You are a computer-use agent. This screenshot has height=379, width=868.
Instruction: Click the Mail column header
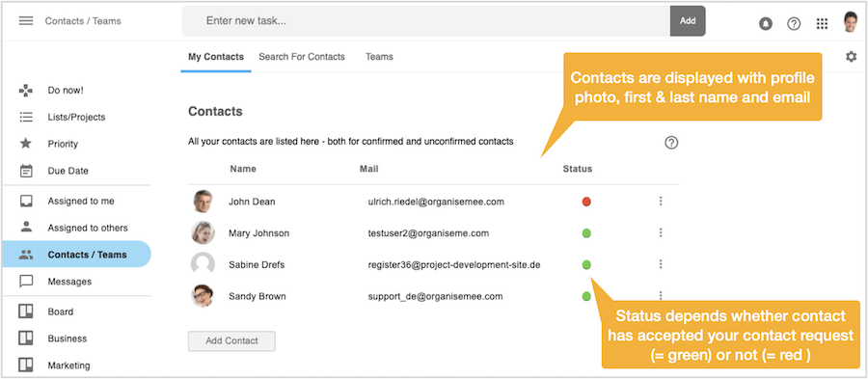pyautogui.click(x=368, y=169)
